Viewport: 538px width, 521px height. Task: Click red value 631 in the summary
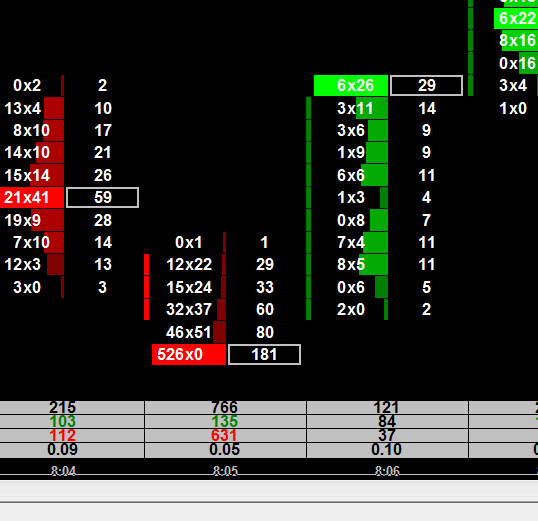pos(224,435)
